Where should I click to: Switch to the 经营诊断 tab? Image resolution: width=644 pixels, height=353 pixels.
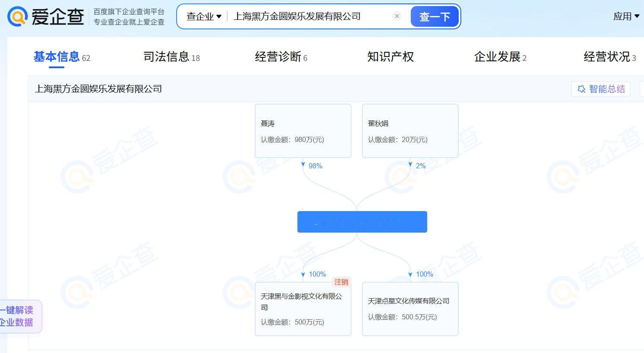(281, 57)
